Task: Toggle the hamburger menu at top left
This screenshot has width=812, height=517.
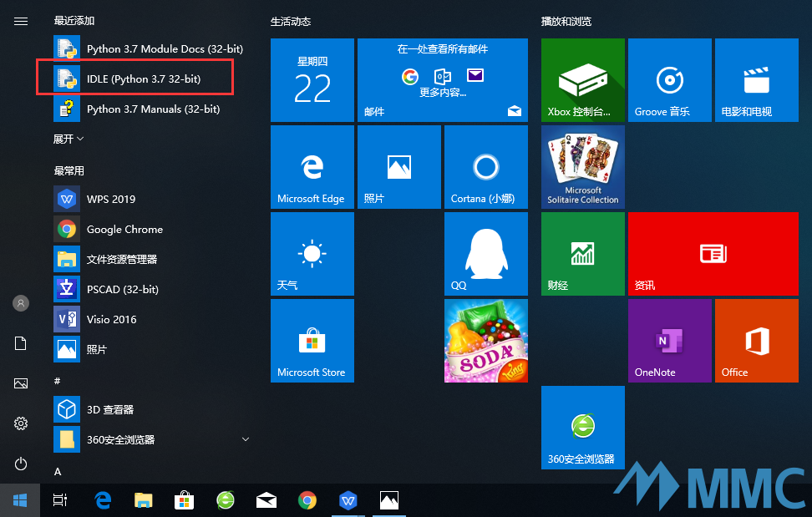Action: pyautogui.click(x=21, y=21)
